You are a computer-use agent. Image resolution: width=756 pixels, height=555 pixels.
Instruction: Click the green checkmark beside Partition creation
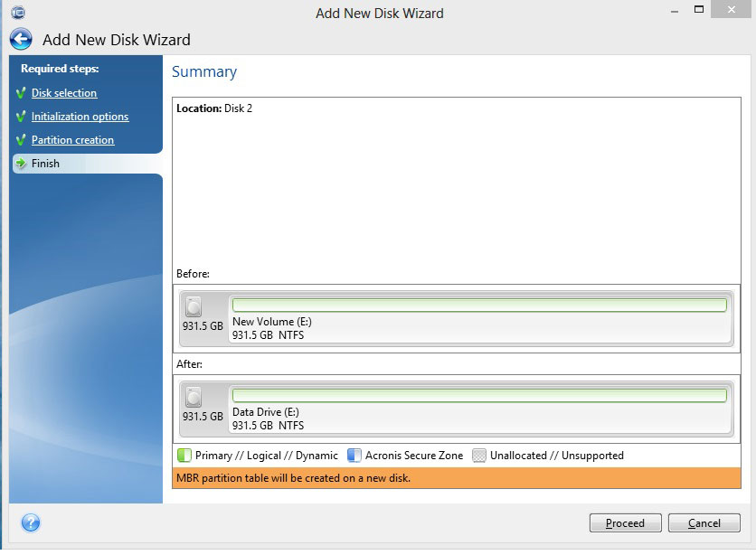click(21, 140)
